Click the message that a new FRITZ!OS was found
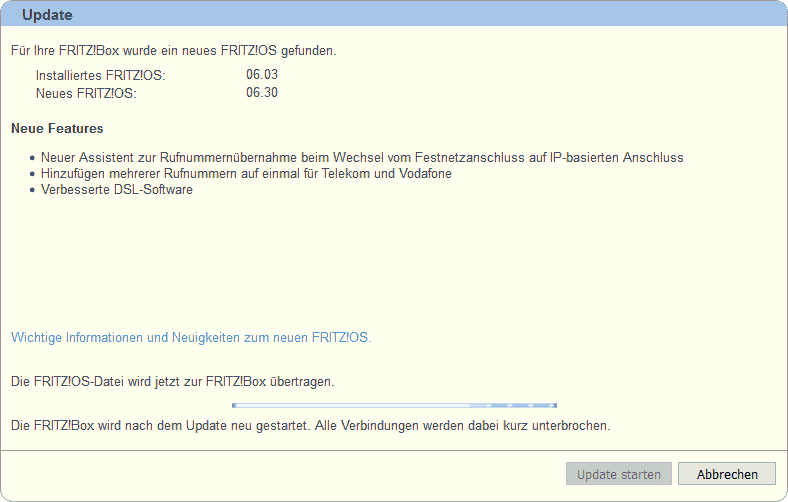The image size is (788, 502). 173,50
